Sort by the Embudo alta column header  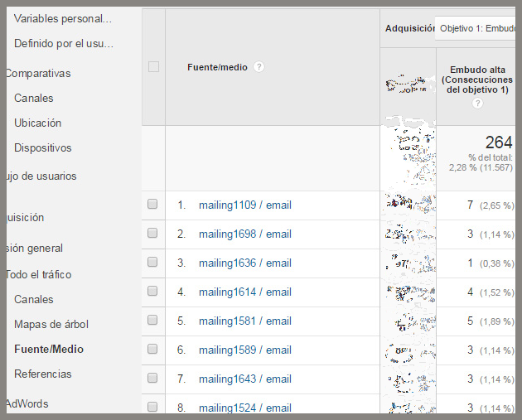click(476, 80)
